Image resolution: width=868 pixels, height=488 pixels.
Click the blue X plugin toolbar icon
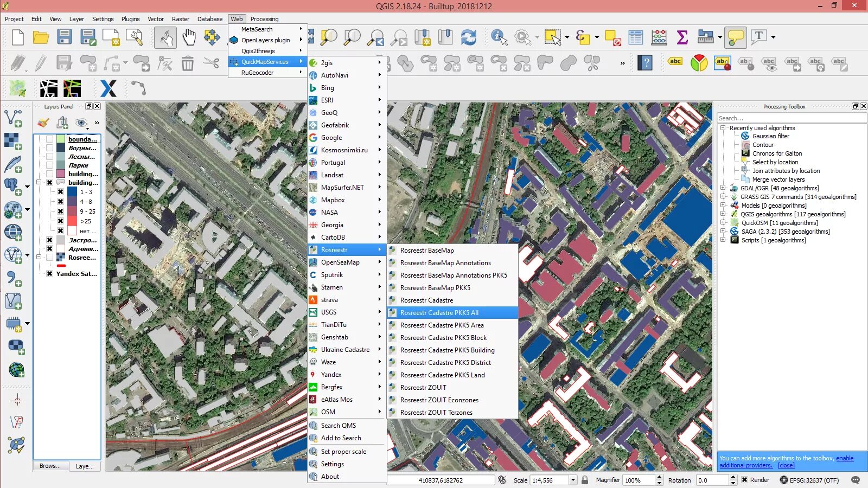point(108,88)
